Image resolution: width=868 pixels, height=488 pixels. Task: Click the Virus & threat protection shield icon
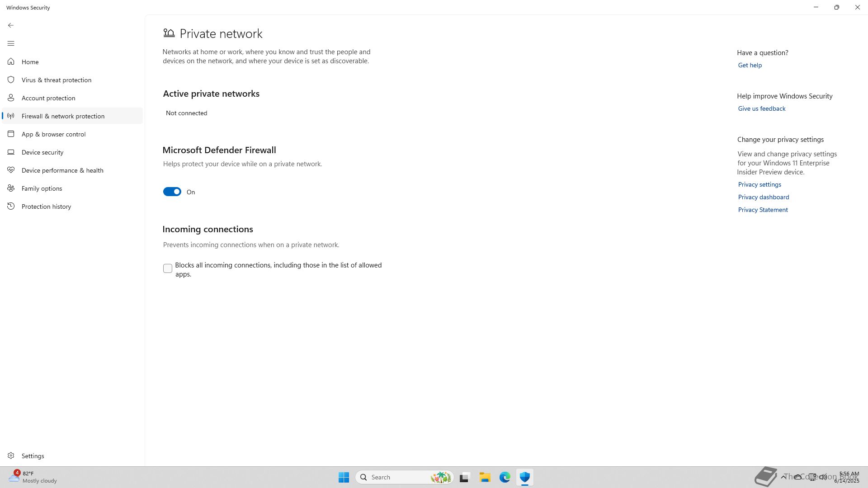tap(11, 80)
